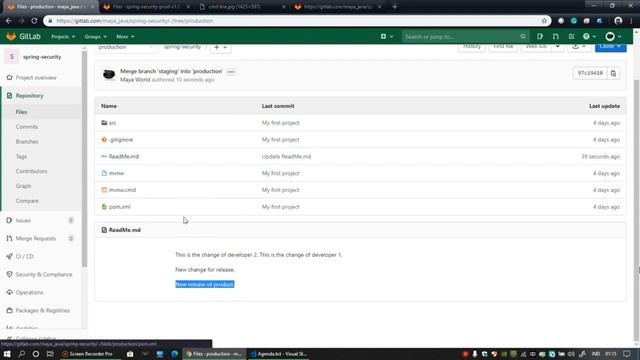The image size is (640, 360).
Task: Open Security & Compliance shield in sidebar
Action: (x=9, y=274)
